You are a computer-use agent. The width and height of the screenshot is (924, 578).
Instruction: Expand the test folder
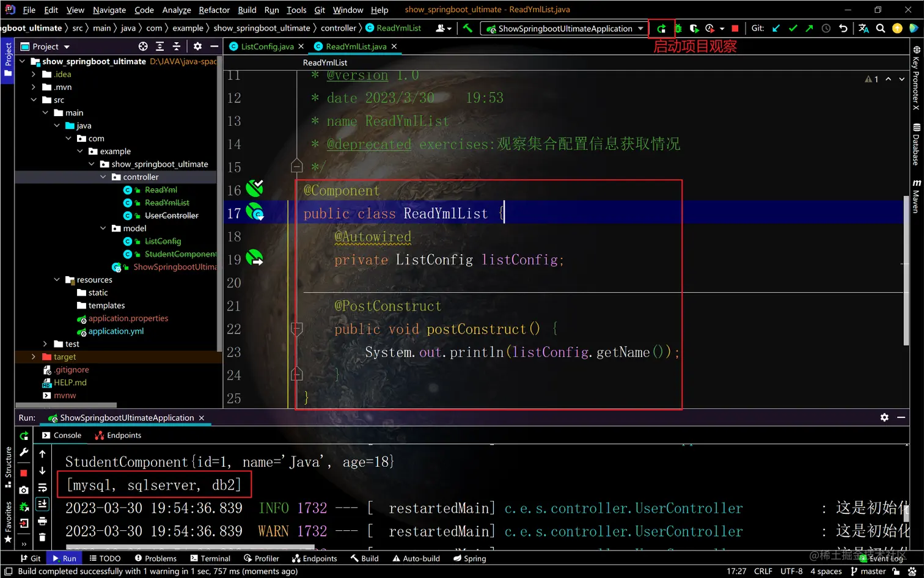(x=45, y=343)
